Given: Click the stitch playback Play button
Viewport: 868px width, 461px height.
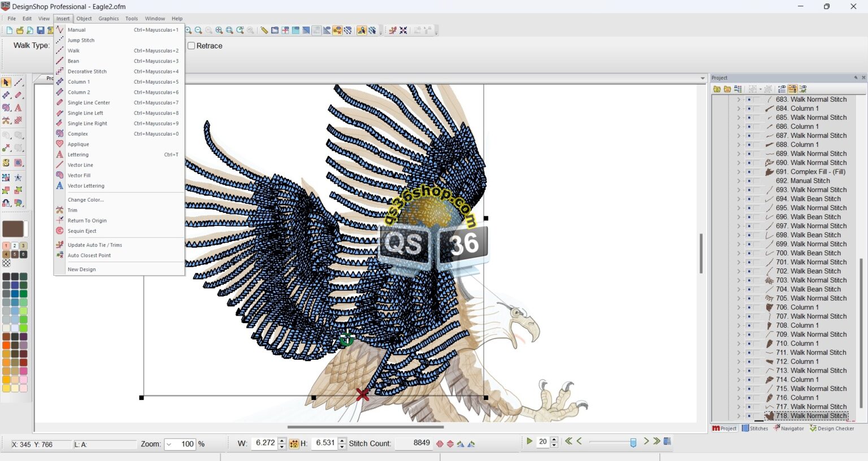Looking at the screenshot, I should coord(530,441).
